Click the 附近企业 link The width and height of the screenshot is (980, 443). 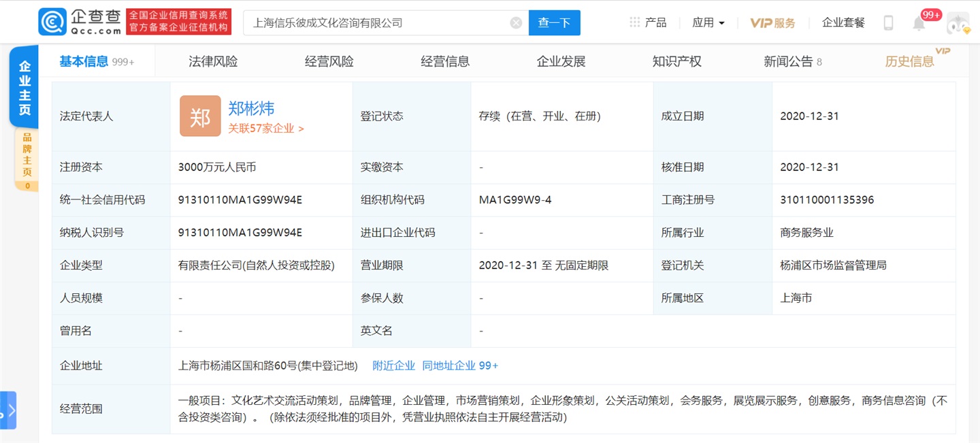point(393,365)
